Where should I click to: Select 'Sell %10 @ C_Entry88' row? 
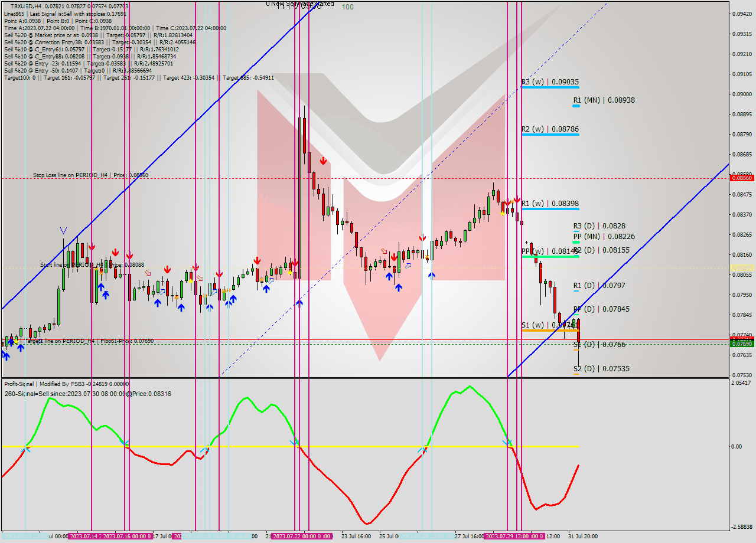(89, 56)
